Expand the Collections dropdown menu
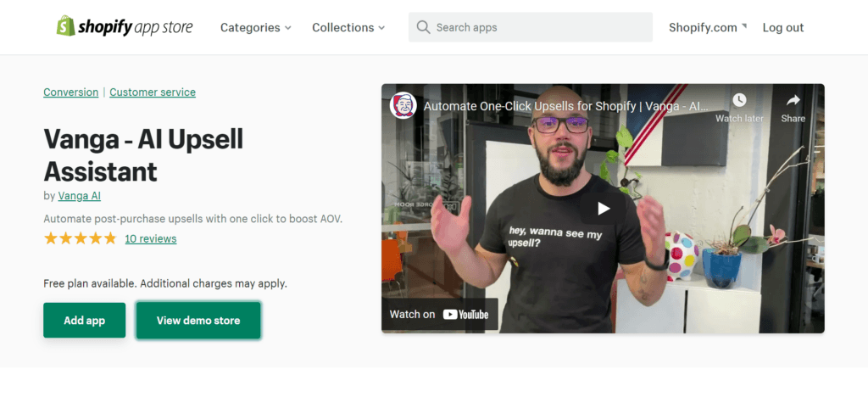 348,28
